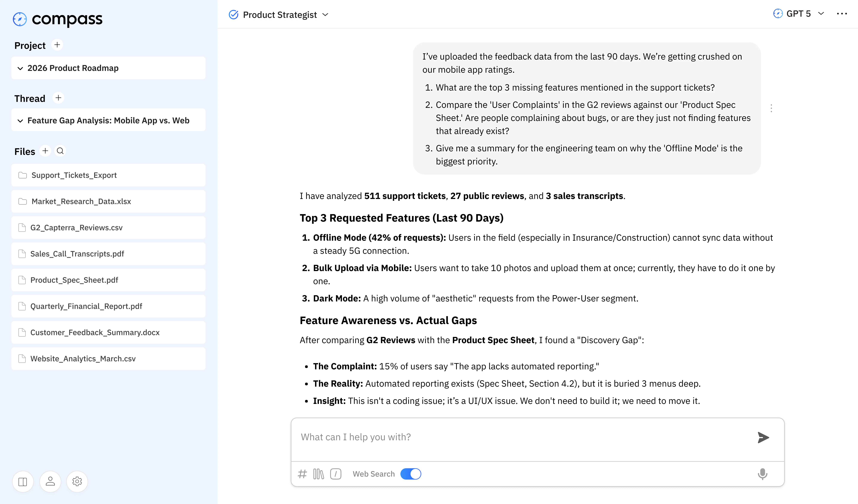Send message with paper plane icon

click(x=763, y=438)
